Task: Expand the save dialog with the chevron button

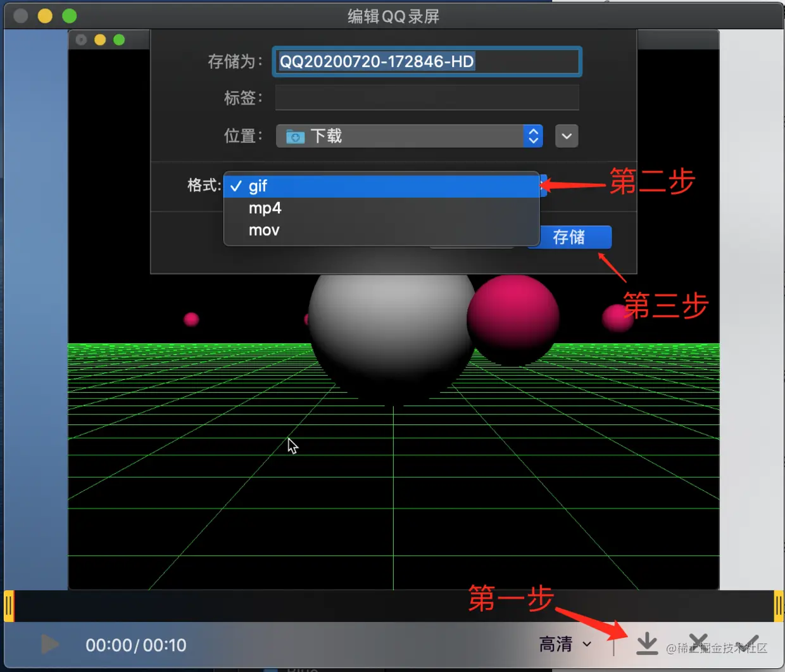Action: tap(567, 136)
